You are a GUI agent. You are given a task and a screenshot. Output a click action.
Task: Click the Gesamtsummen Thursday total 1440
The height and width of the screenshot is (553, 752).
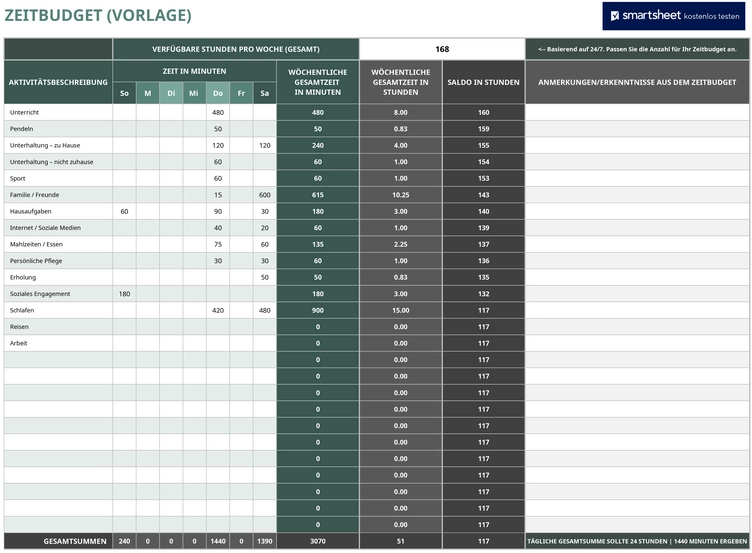218,541
